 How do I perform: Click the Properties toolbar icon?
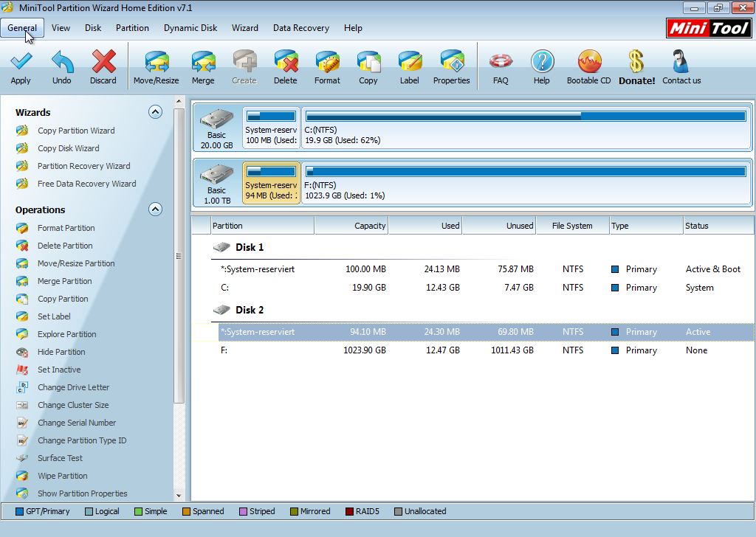(451, 66)
